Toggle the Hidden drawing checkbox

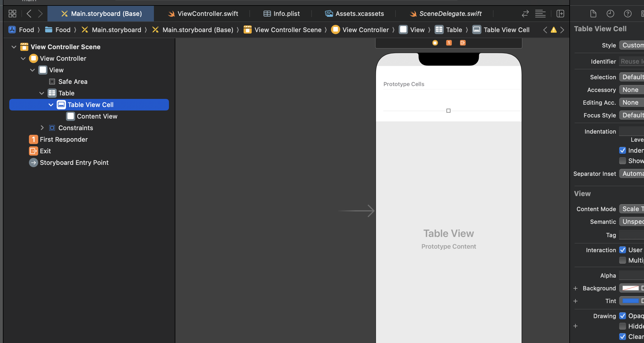coord(623,326)
